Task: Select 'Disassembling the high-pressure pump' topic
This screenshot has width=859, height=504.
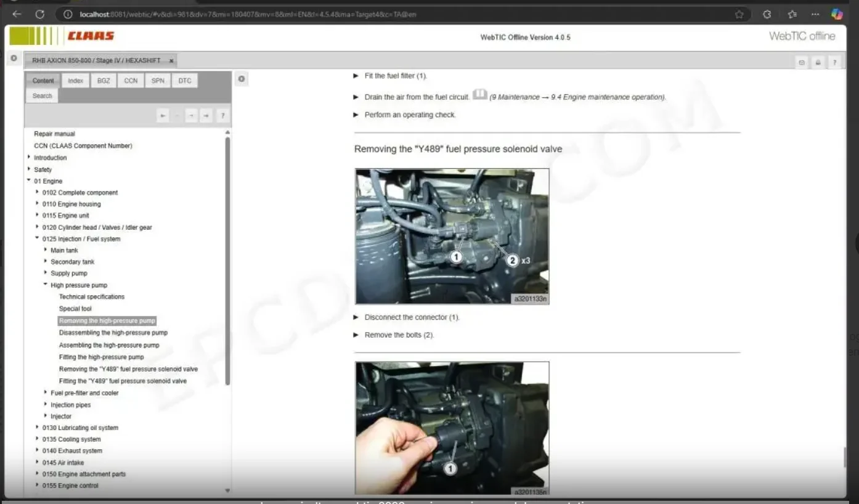Action: click(x=113, y=333)
